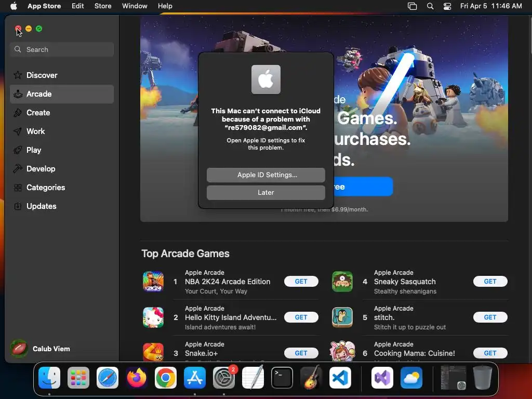Get Snake.io+ game
Image resolution: width=532 pixels, height=399 pixels.
(x=301, y=353)
